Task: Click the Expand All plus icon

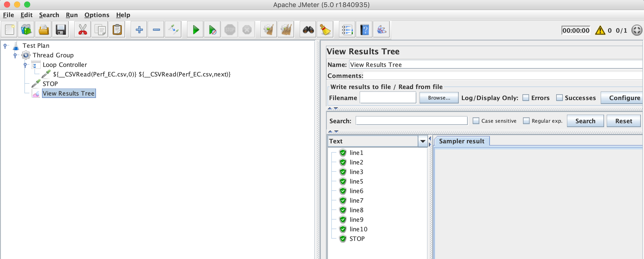Action: [139, 30]
